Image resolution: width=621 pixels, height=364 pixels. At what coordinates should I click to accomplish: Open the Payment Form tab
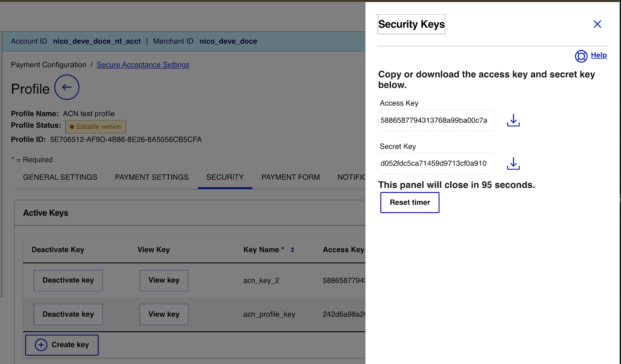click(290, 177)
